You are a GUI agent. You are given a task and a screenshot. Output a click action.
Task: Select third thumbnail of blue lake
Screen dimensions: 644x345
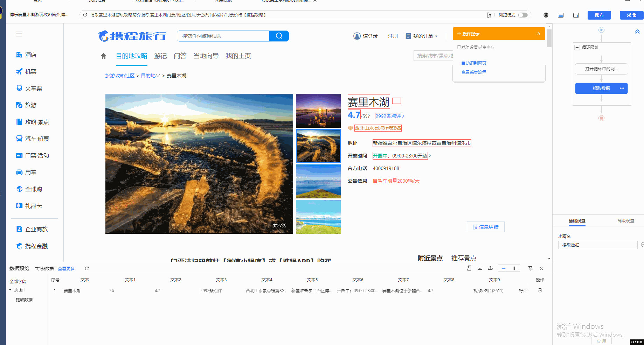point(318,181)
